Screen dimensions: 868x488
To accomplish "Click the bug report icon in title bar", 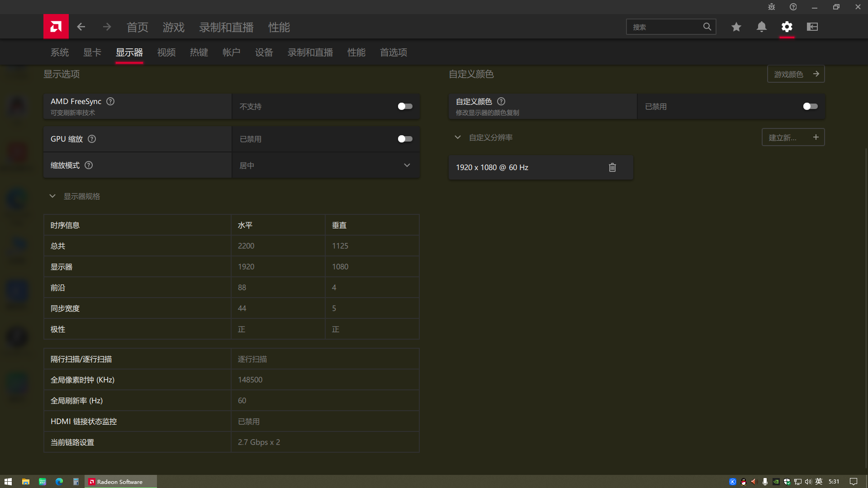I will click(771, 7).
